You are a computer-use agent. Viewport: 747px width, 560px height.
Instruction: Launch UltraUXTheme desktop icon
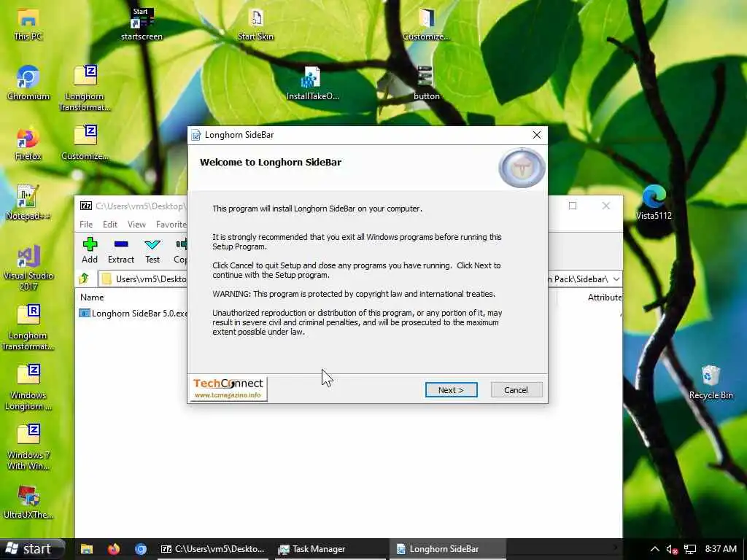(28, 502)
